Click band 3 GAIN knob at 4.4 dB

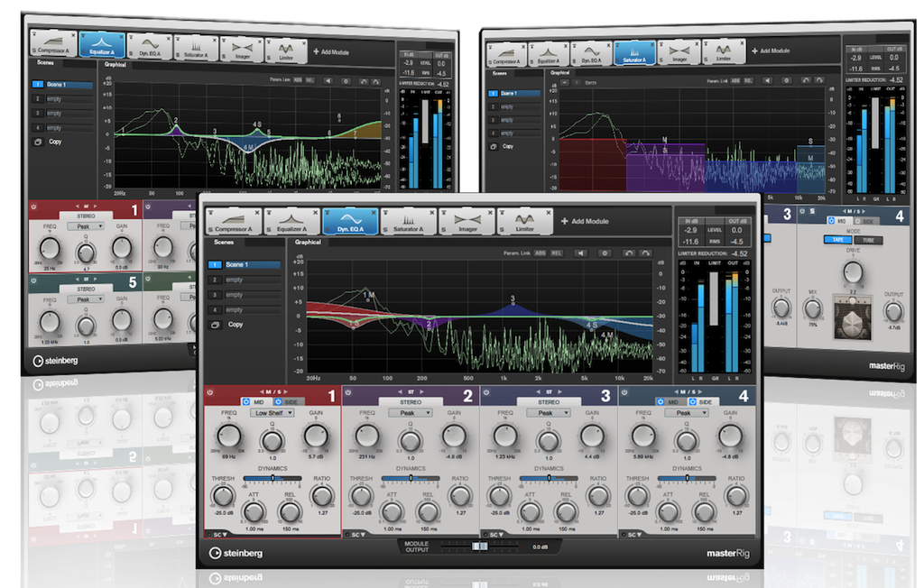[592, 436]
